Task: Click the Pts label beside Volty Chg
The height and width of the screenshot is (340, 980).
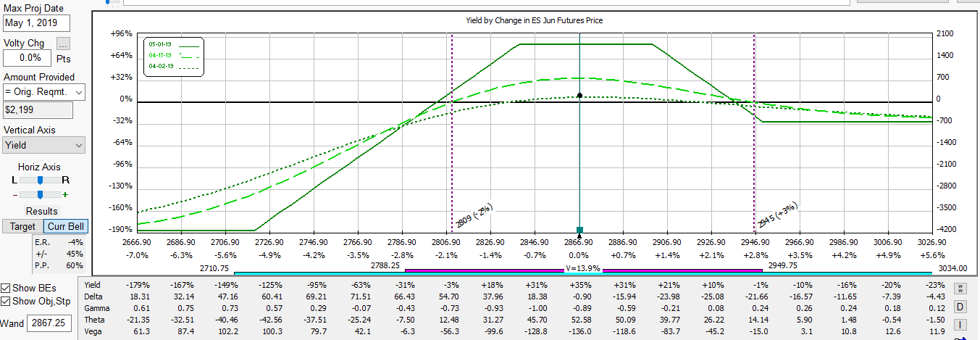Action: 63,59
